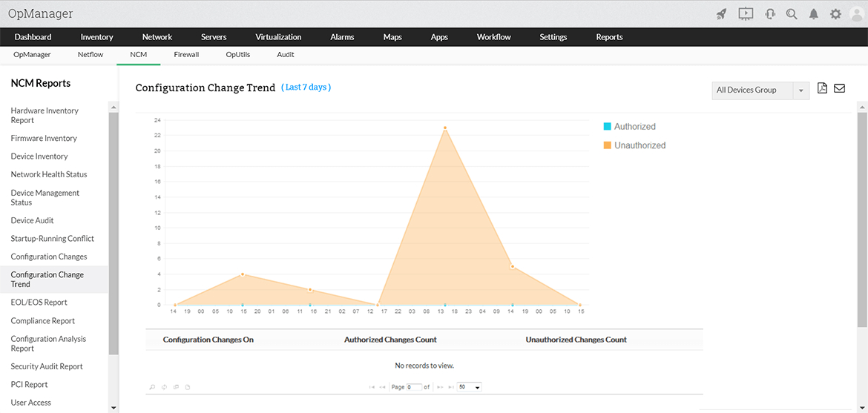Click the Page number input field

(x=415, y=387)
